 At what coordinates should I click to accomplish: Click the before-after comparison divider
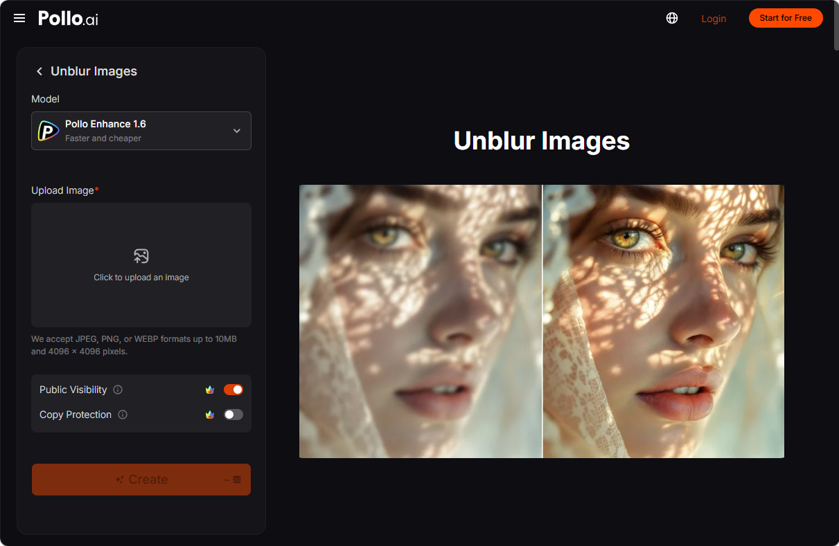(x=543, y=321)
